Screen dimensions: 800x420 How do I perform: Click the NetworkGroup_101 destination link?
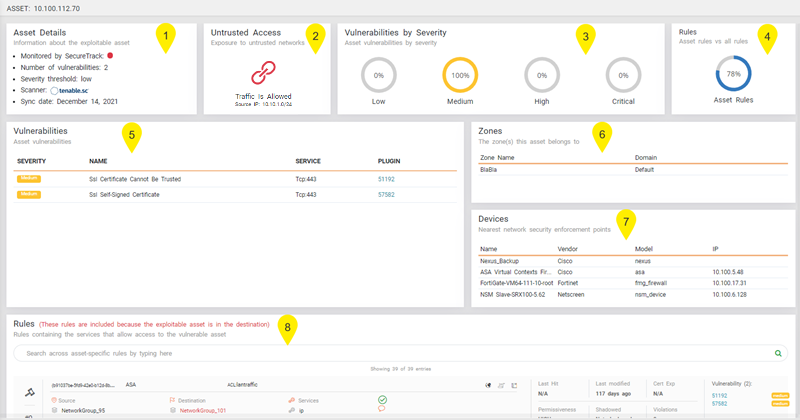203,409
